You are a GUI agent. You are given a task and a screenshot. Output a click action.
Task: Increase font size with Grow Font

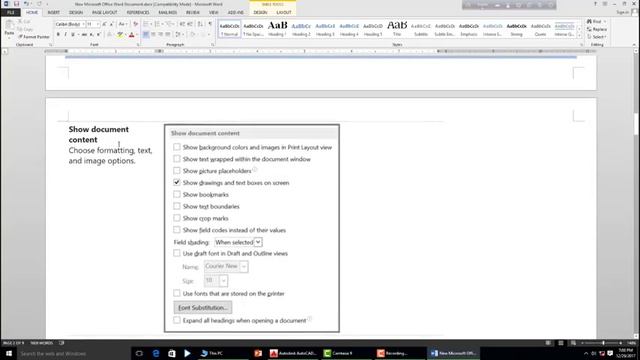pyautogui.click(x=104, y=24)
